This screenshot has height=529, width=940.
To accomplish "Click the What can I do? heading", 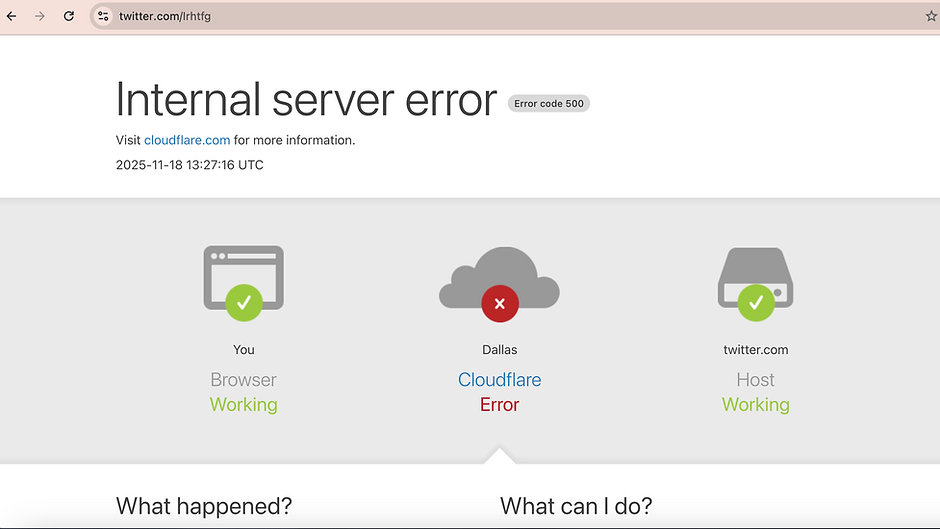I will 576,506.
